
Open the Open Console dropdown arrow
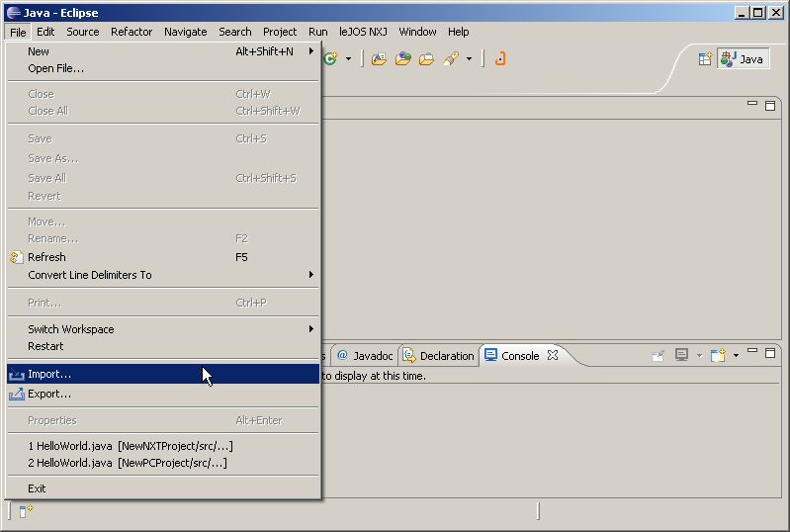[x=736, y=356]
